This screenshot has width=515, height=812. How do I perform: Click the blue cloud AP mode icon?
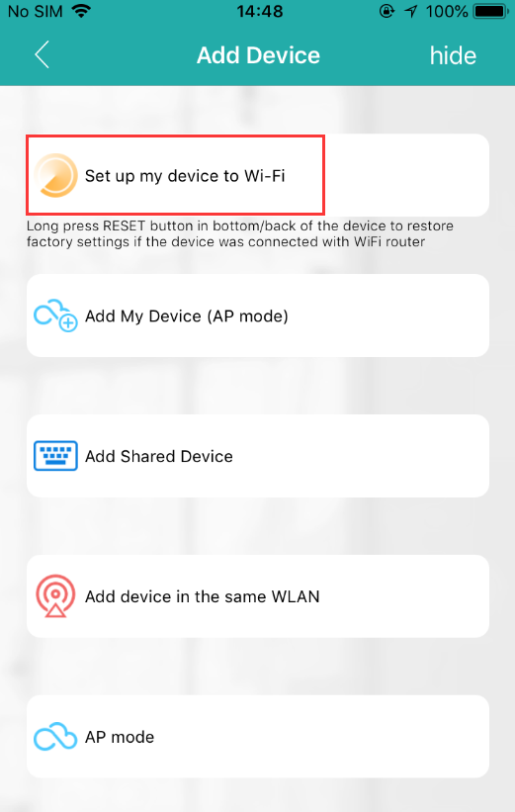click(x=55, y=736)
